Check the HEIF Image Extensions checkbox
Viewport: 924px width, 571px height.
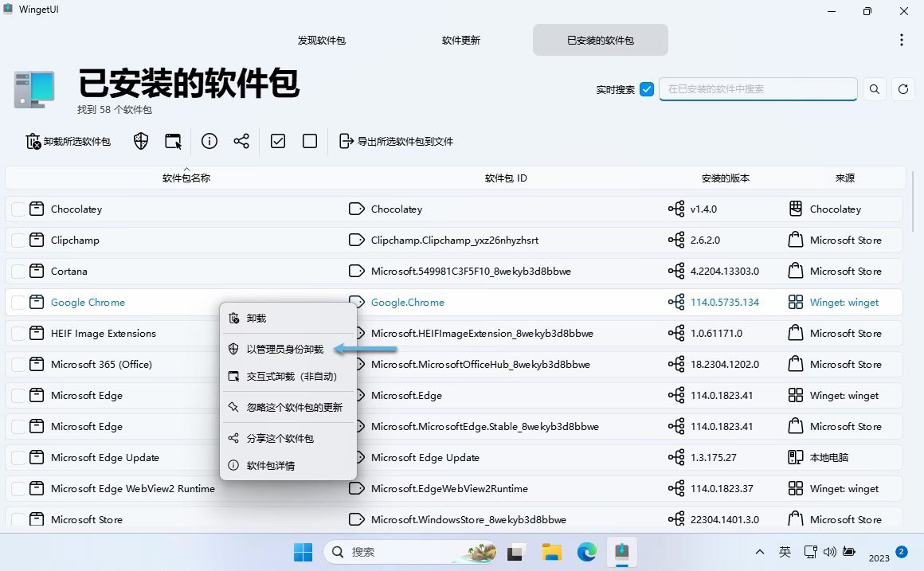pos(18,334)
